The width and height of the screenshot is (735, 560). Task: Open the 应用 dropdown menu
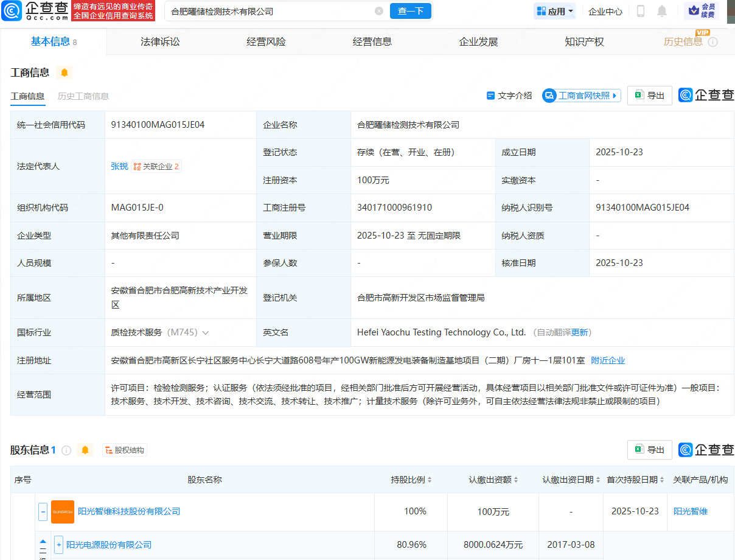point(554,10)
